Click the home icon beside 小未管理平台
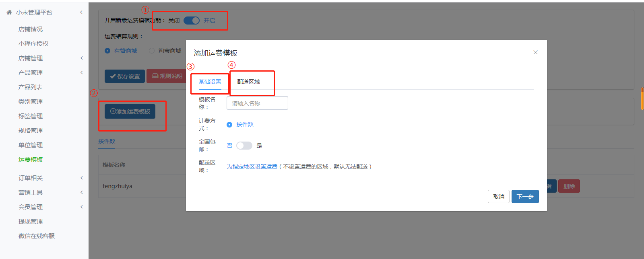The width and height of the screenshot is (644, 259). [x=9, y=12]
